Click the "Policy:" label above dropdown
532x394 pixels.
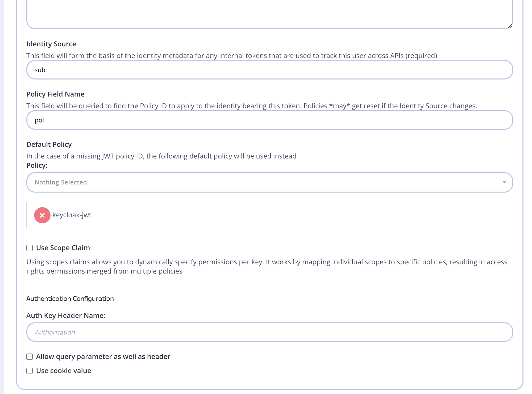(x=37, y=165)
